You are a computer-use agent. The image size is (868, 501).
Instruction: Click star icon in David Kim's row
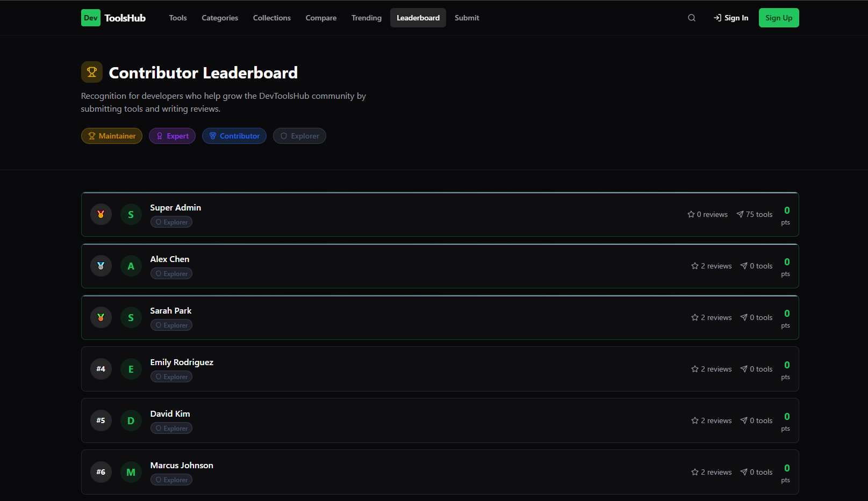point(695,420)
